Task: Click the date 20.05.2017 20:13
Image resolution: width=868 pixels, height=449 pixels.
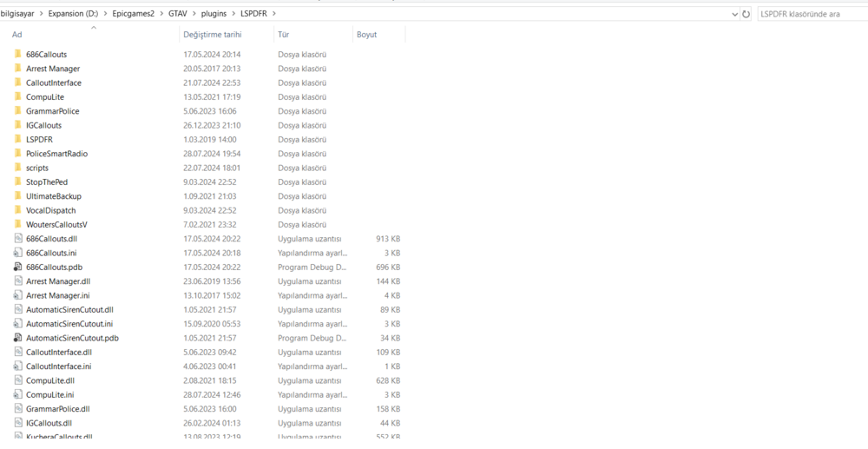Action: coord(212,69)
